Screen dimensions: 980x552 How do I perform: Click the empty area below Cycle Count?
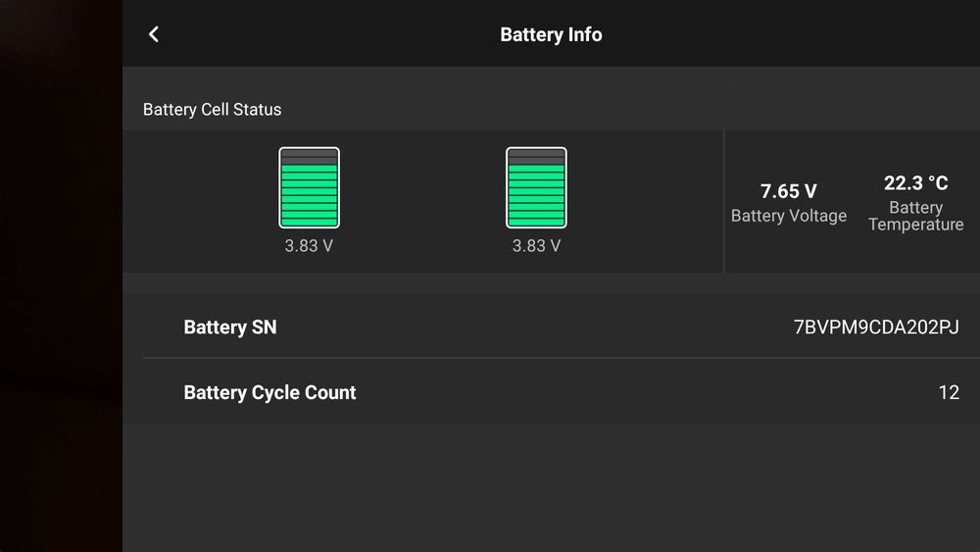pos(549,485)
